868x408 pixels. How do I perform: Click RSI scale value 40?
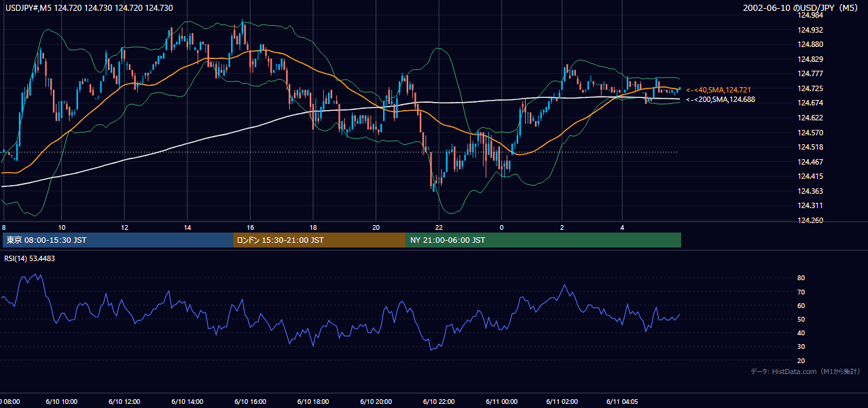click(801, 333)
